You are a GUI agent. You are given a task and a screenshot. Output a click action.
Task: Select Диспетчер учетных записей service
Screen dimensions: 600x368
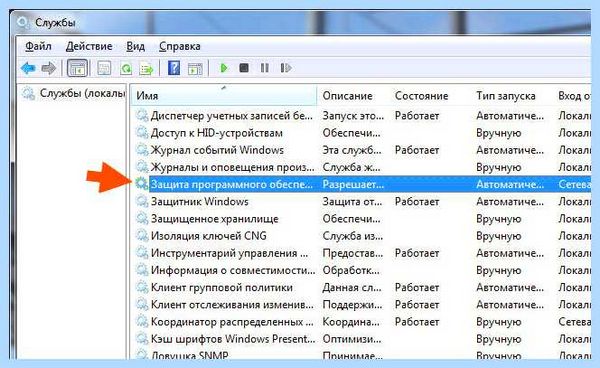coord(232,116)
